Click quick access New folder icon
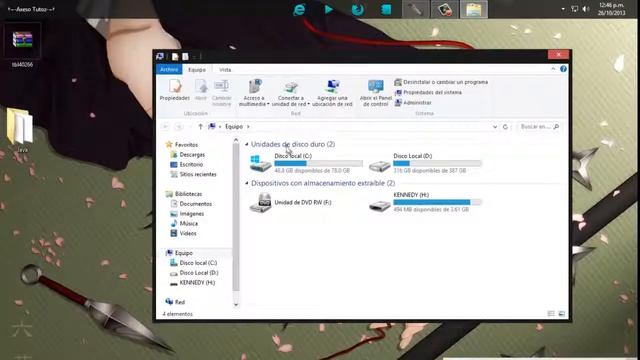 (x=185, y=56)
